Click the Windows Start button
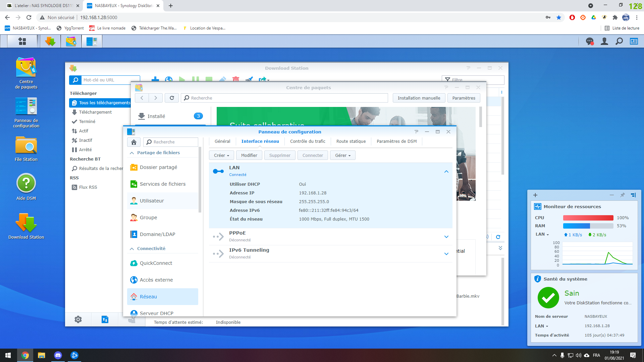Image resolution: width=644 pixels, height=362 pixels. point(8,355)
